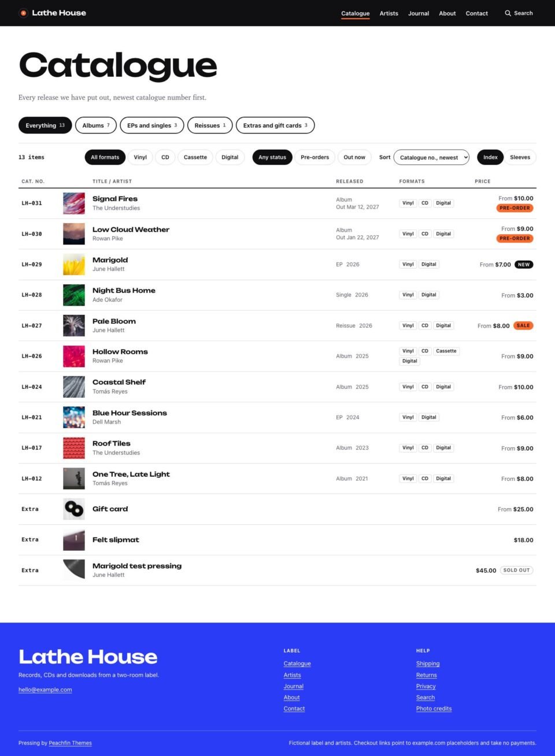The width and height of the screenshot is (555, 756).
Task: Open the Signal Fires release title
Action: (115, 199)
